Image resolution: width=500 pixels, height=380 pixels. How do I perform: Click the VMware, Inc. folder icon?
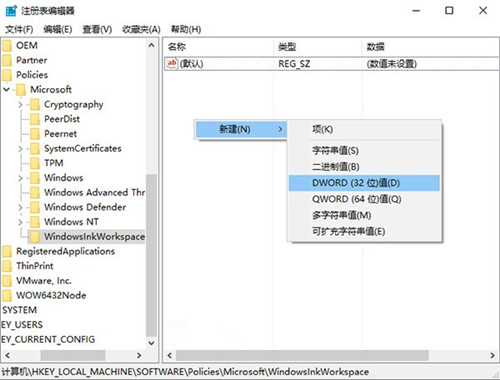[7, 280]
